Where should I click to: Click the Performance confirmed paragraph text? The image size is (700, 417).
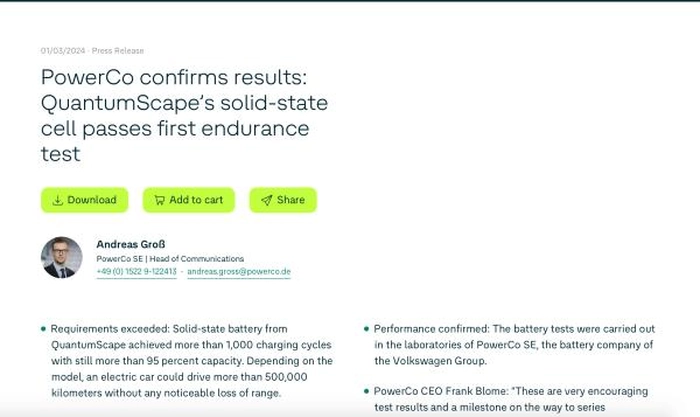click(512, 344)
